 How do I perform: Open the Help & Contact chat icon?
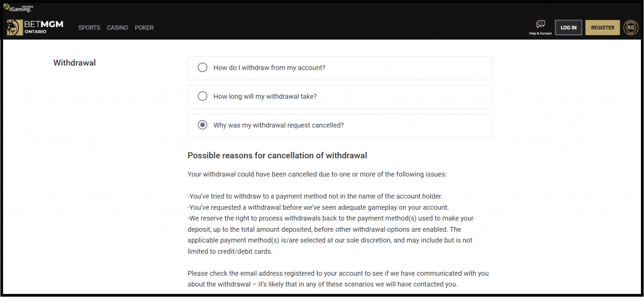(540, 24)
